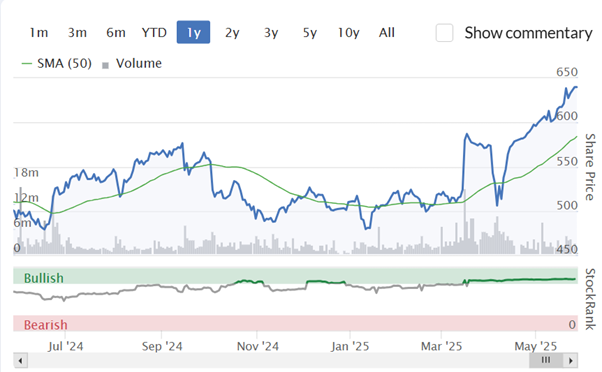Switch chart to 6m range
This screenshot has height=372, width=602.
[116, 33]
